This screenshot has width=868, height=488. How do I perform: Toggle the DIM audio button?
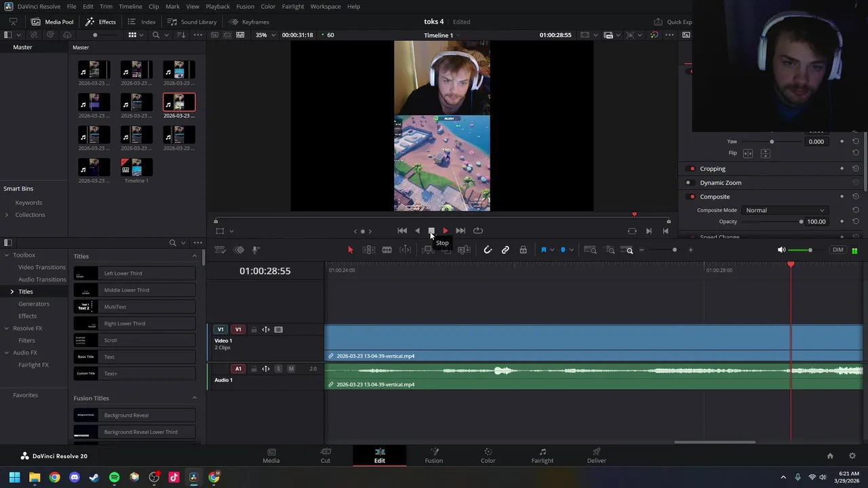838,250
